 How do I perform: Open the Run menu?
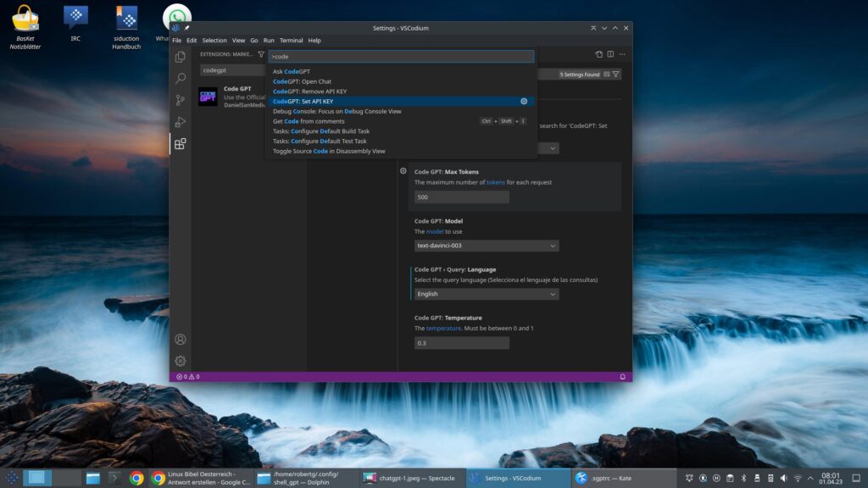click(269, 41)
